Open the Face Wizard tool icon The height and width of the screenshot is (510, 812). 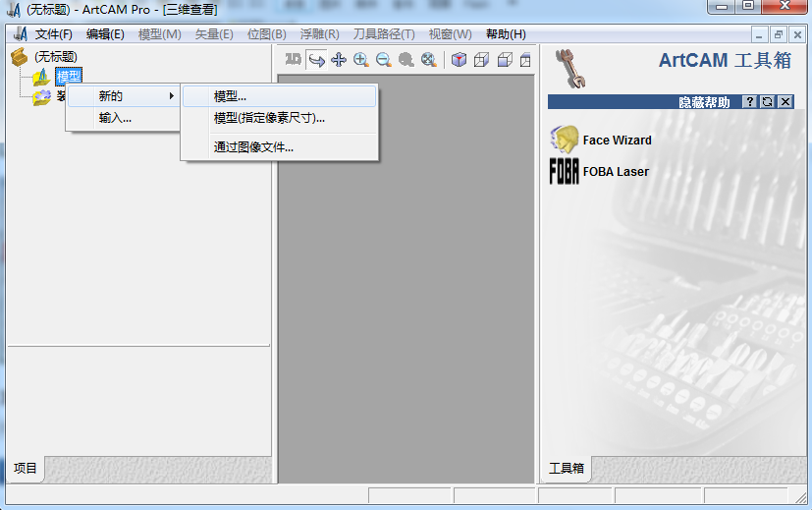(564, 140)
